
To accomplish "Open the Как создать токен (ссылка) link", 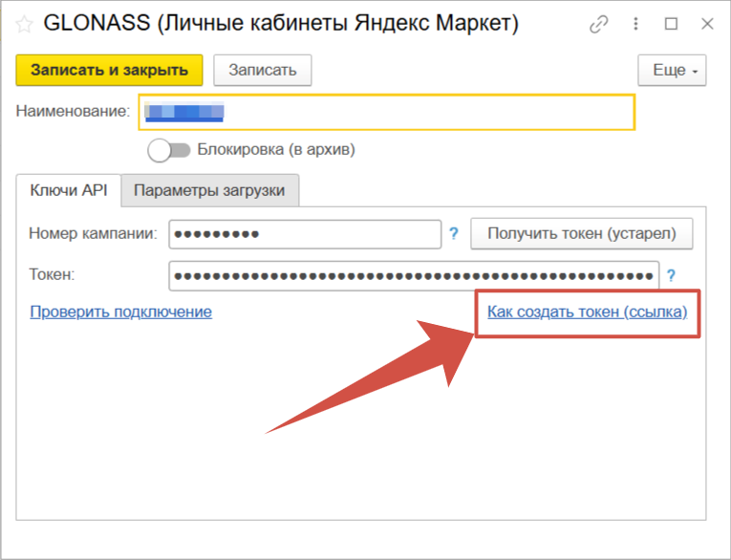I will click(x=588, y=312).
